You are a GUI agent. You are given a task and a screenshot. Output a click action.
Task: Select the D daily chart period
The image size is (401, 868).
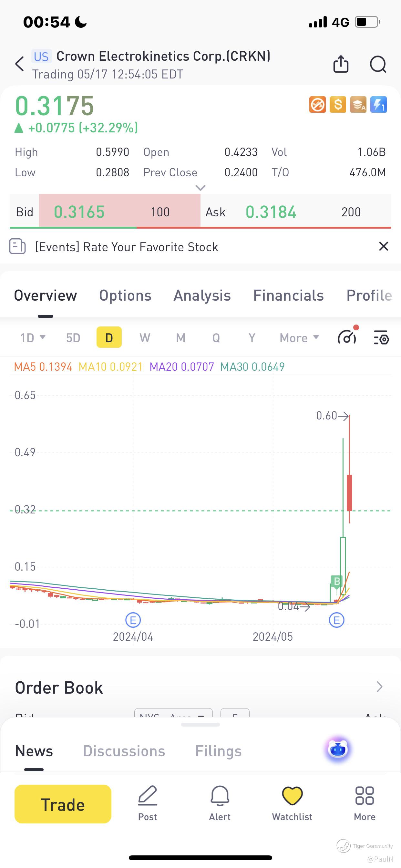tap(109, 337)
